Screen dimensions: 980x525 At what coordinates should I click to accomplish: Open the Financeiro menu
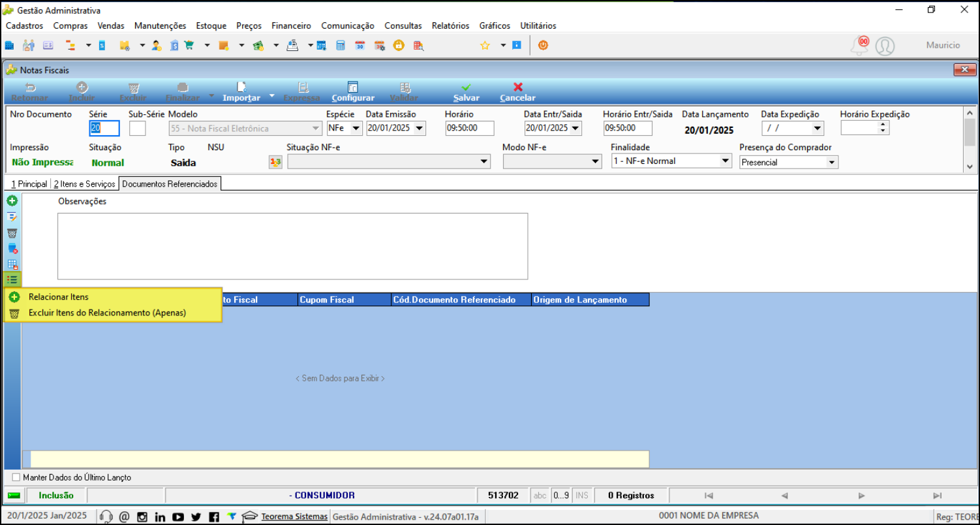291,25
